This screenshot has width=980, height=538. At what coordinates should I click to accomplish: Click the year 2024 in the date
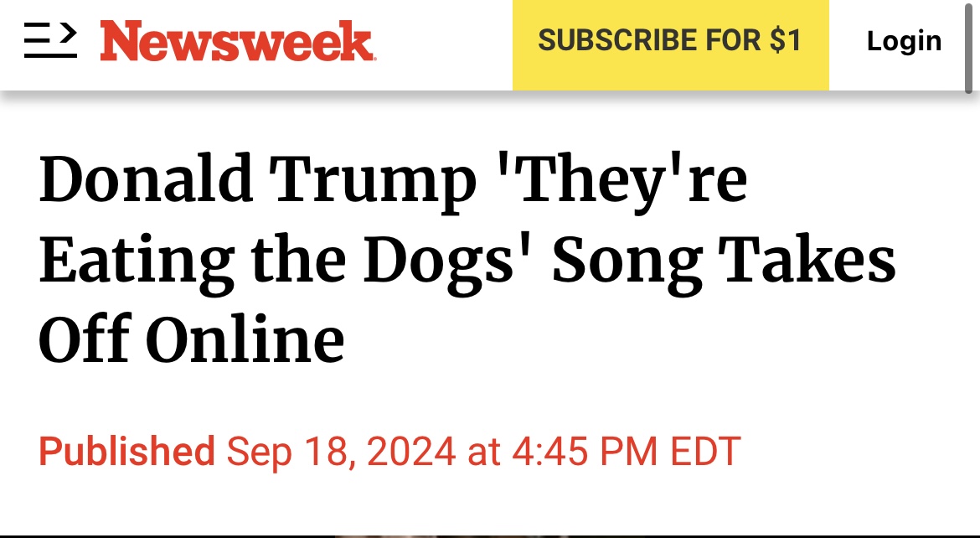click(x=410, y=451)
